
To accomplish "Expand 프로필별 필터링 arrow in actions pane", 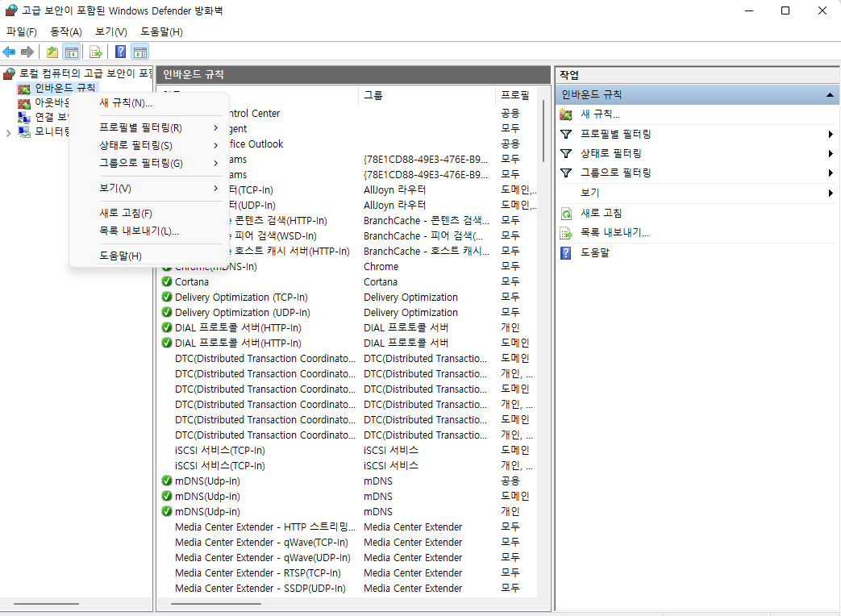I will [x=831, y=134].
